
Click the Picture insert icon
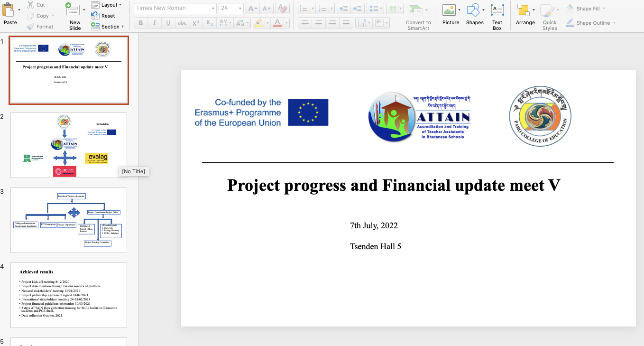[x=449, y=10]
